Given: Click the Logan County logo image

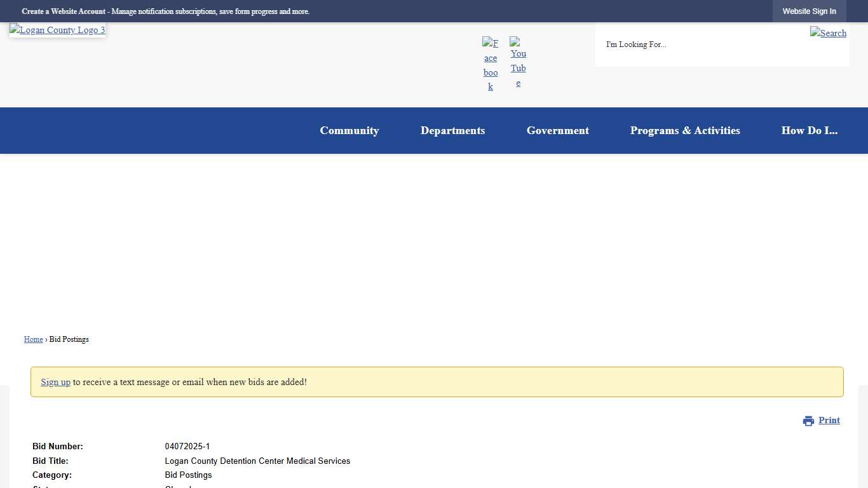Looking at the screenshot, I should tap(57, 30).
